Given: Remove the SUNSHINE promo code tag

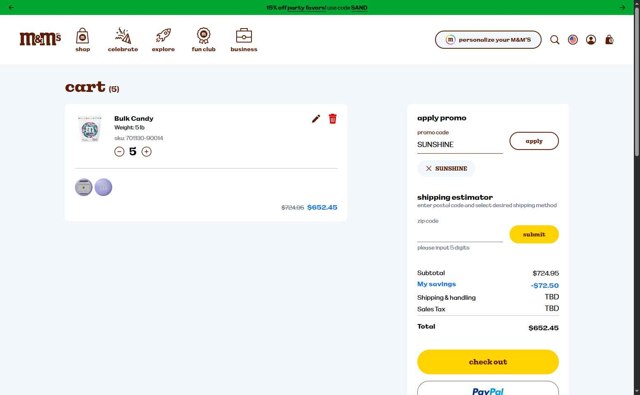Looking at the screenshot, I should [x=429, y=169].
